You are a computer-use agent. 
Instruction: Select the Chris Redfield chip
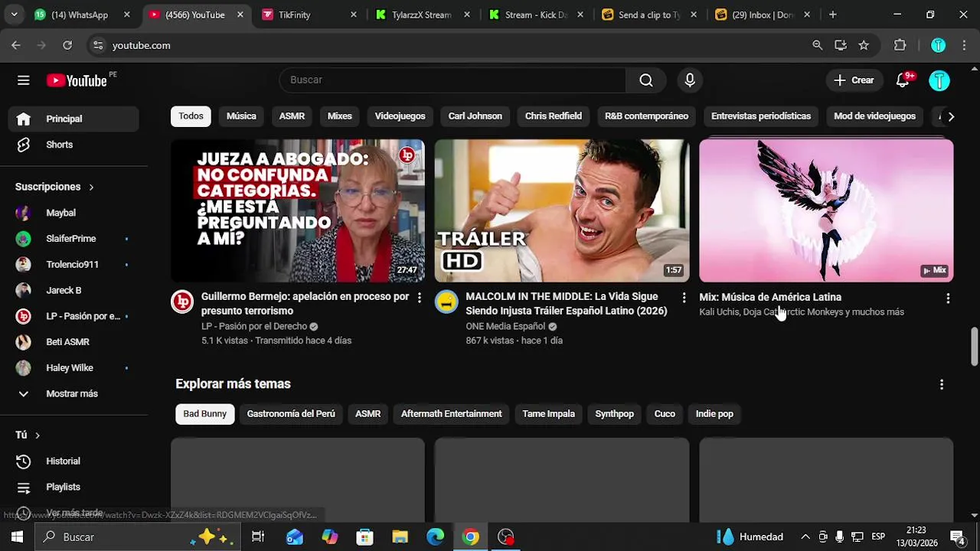[x=553, y=116]
